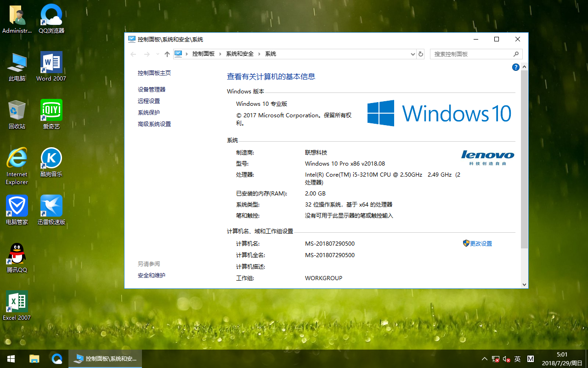Click the control panel taskbar button
588x368 pixels.
[105, 358]
